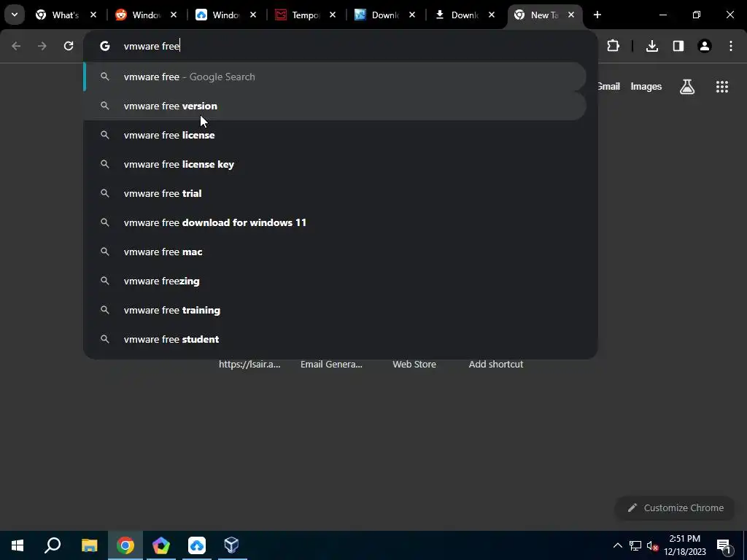This screenshot has height=560, width=747.
Task: Select "vmware free mac" suggestion
Action: tap(334, 252)
